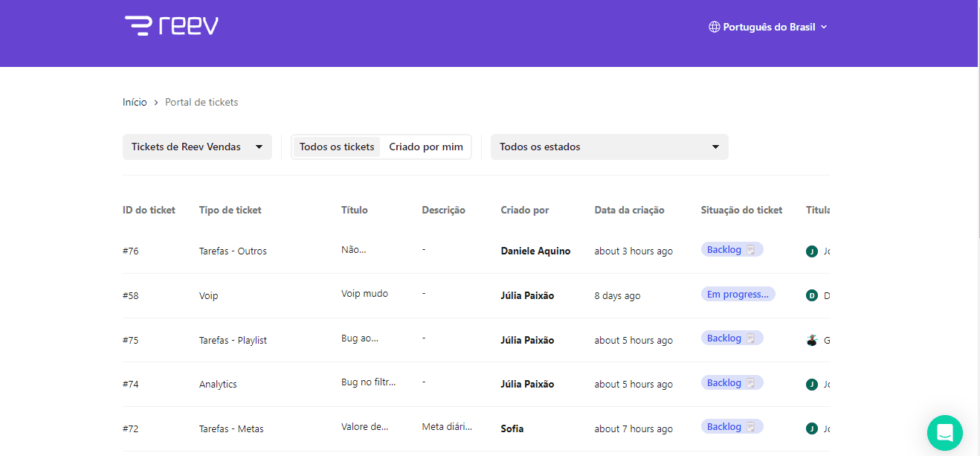Viewport: 980px width, 456px height.
Task: Click the Título column header
Action: (355, 210)
